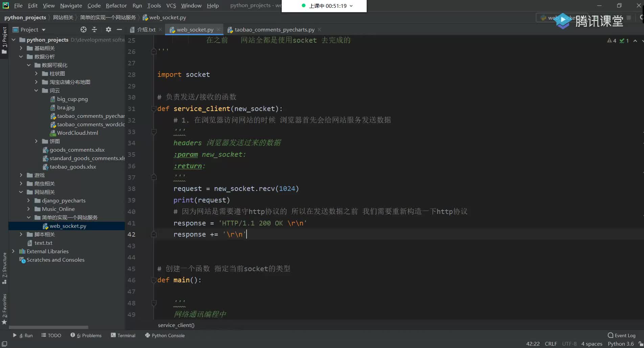Screen dimensions: 644x348
Task: Collapse the 数据可视化 folder
Action: tap(29, 65)
